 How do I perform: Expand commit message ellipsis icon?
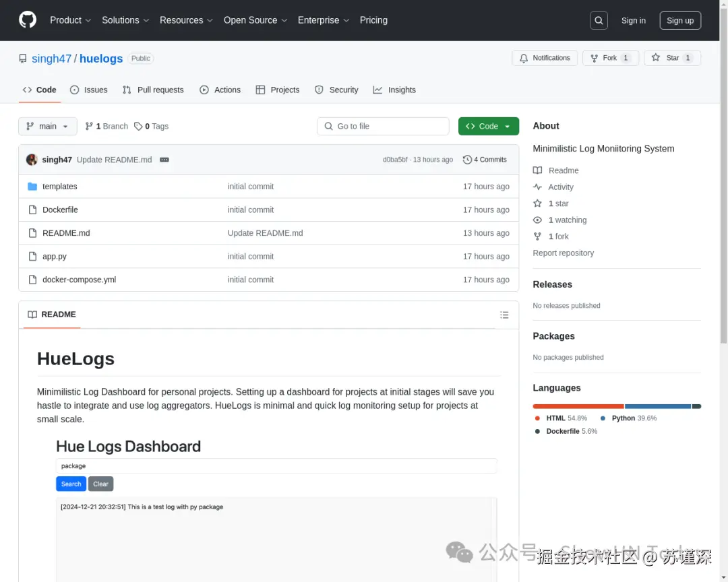(x=164, y=160)
